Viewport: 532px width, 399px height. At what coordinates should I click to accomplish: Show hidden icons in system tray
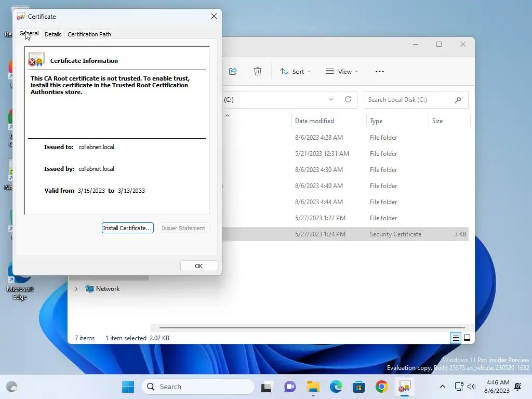pos(443,387)
